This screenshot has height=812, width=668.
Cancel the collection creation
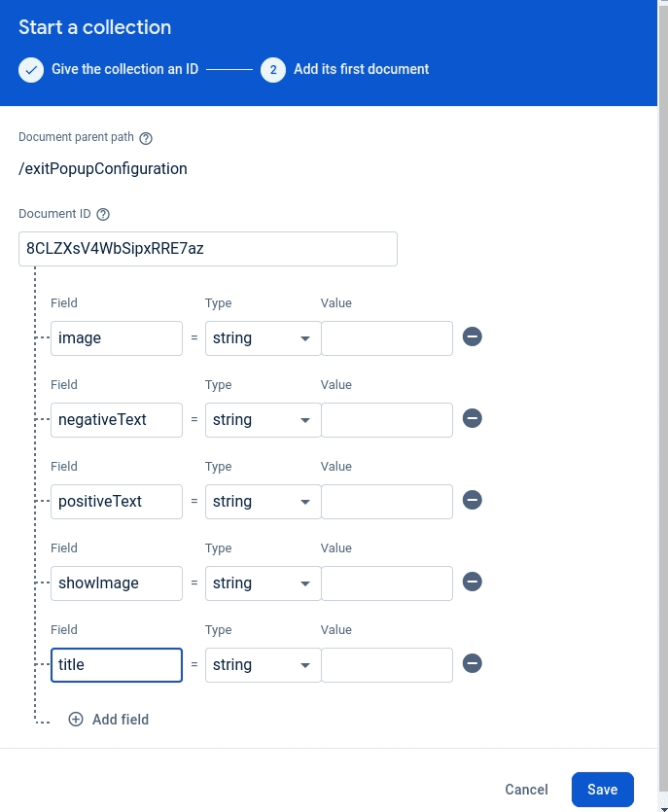pyautogui.click(x=526, y=790)
